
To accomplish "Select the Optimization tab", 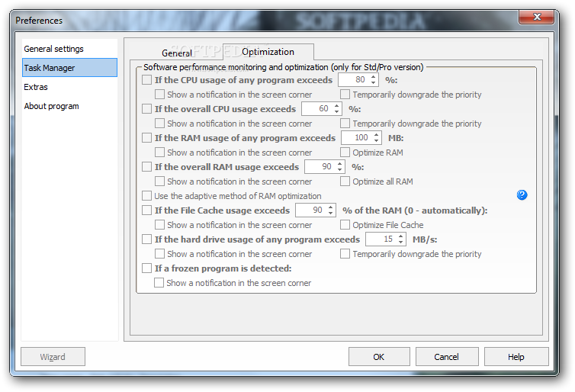I will click(268, 52).
